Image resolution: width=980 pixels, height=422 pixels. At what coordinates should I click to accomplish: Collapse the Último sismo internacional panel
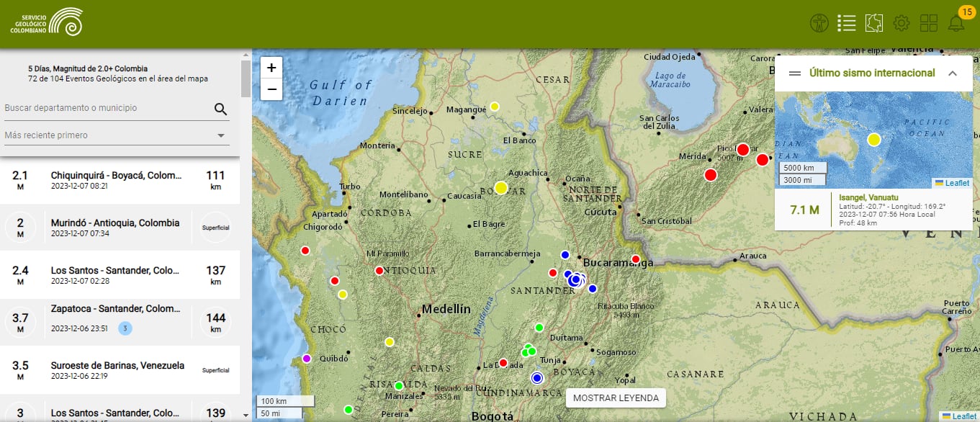tap(953, 73)
